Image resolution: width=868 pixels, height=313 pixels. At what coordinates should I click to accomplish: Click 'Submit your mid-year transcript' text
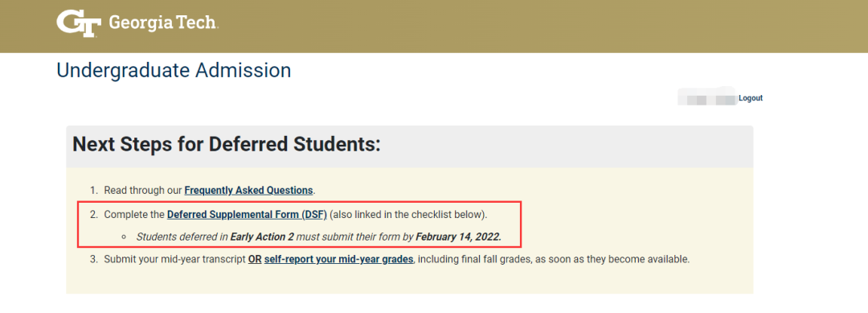click(175, 259)
